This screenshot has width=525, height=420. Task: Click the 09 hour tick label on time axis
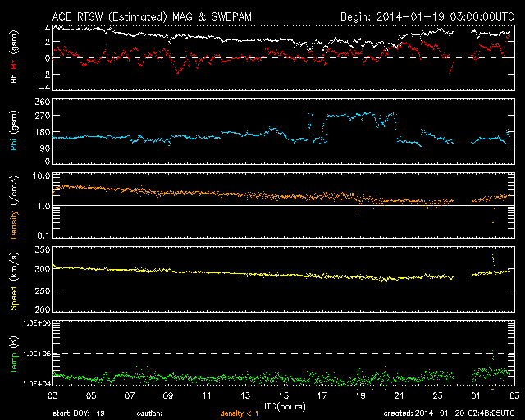click(x=167, y=395)
